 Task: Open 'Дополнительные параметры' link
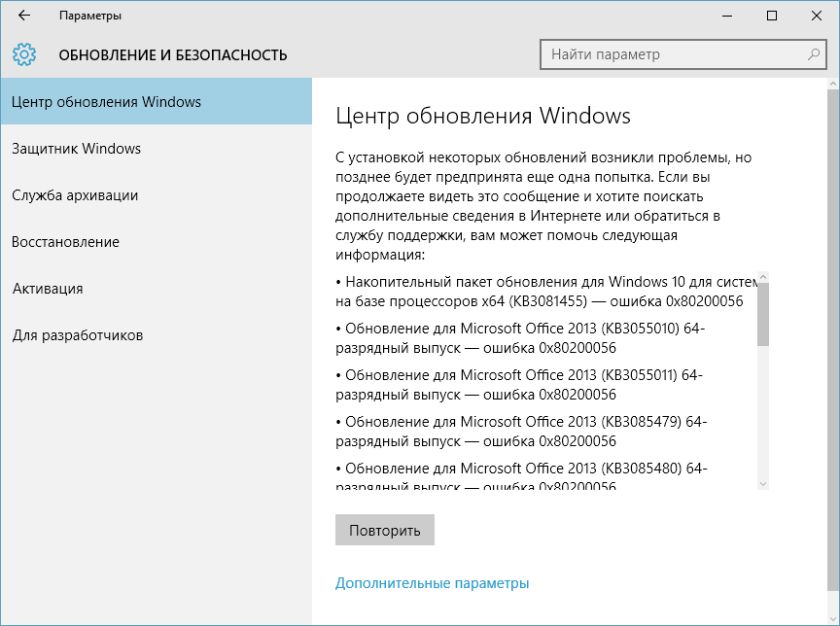pos(432,582)
